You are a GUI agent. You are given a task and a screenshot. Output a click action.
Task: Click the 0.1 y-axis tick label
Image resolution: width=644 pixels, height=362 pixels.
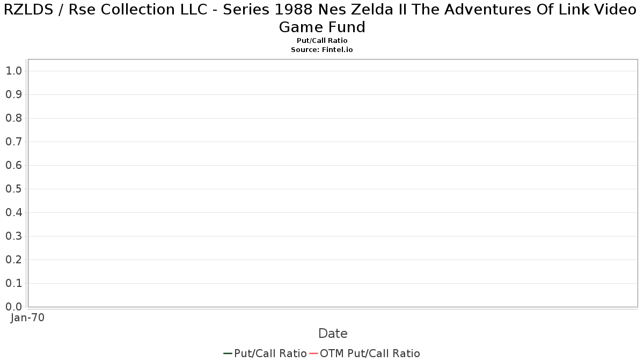pos(13,283)
